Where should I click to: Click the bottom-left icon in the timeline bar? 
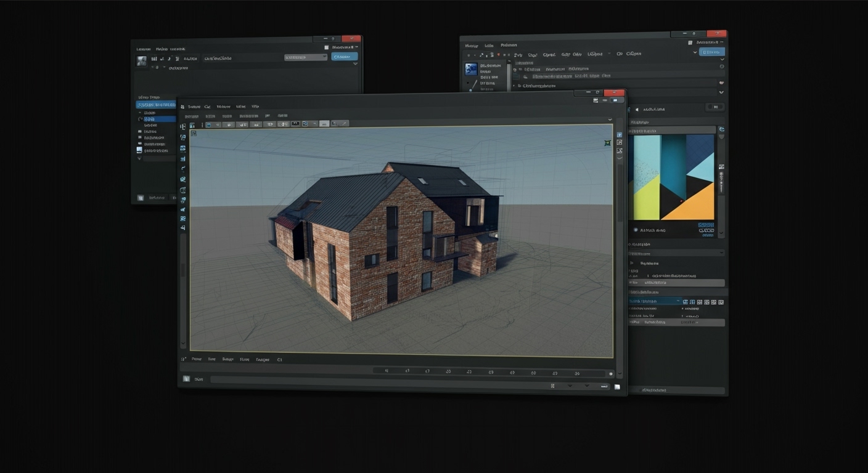pos(186,379)
